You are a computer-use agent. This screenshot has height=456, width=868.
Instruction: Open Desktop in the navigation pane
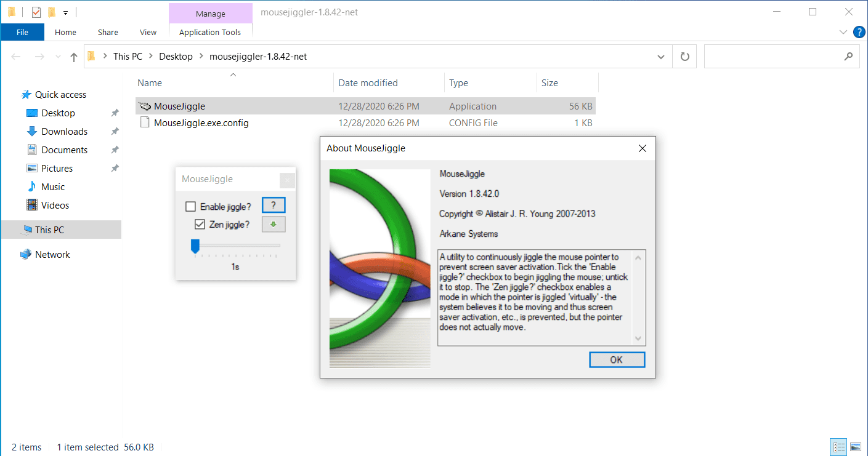58,113
